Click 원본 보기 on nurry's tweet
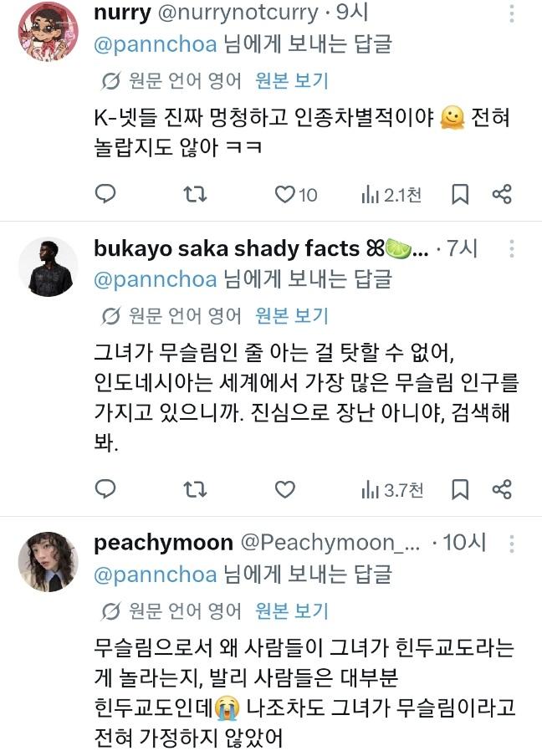This screenshot has width=542, height=756. pos(292,80)
